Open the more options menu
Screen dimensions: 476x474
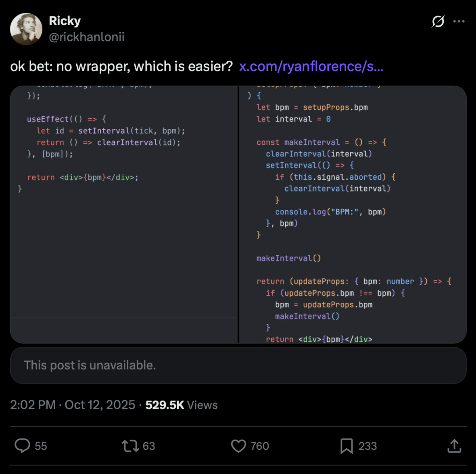click(459, 22)
